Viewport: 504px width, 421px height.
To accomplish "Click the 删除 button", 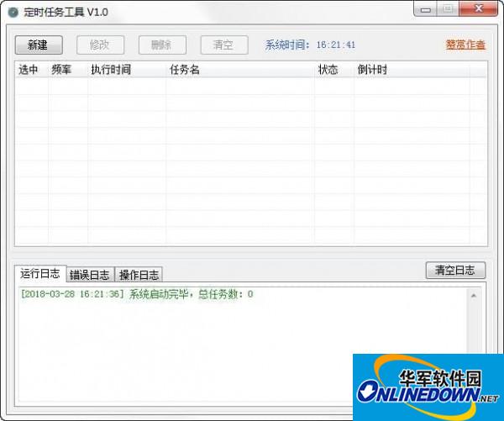I will click(x=162, y=45).
